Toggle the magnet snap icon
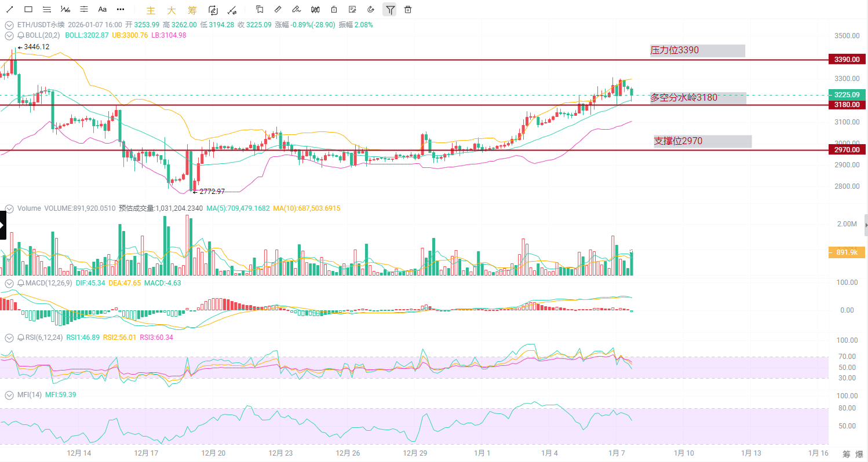The height and width of the screenshot is (462, 868). [371, 9]
